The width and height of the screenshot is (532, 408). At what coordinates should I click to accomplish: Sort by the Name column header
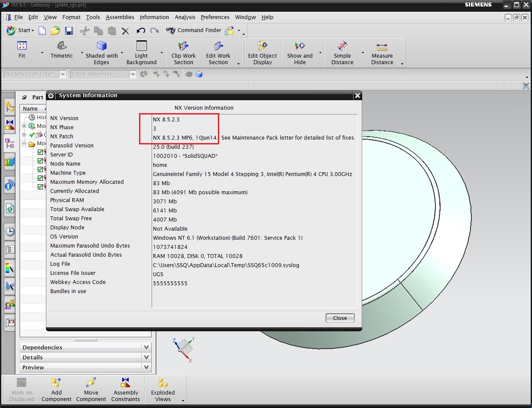(32, 109)
